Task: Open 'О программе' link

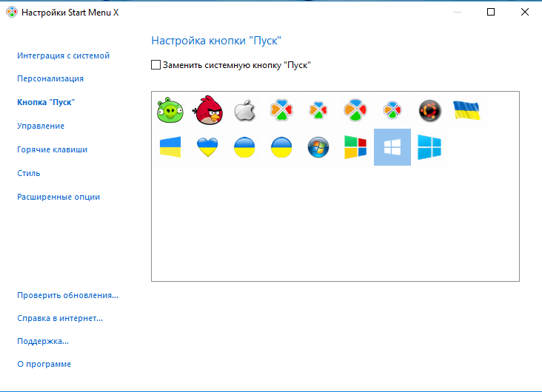Action: [44, 364]
